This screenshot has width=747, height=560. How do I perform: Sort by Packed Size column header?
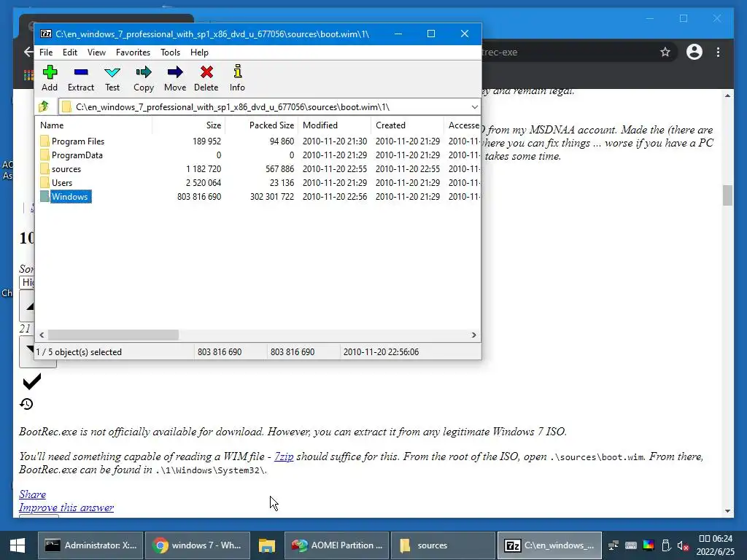[x=262, y=125]
